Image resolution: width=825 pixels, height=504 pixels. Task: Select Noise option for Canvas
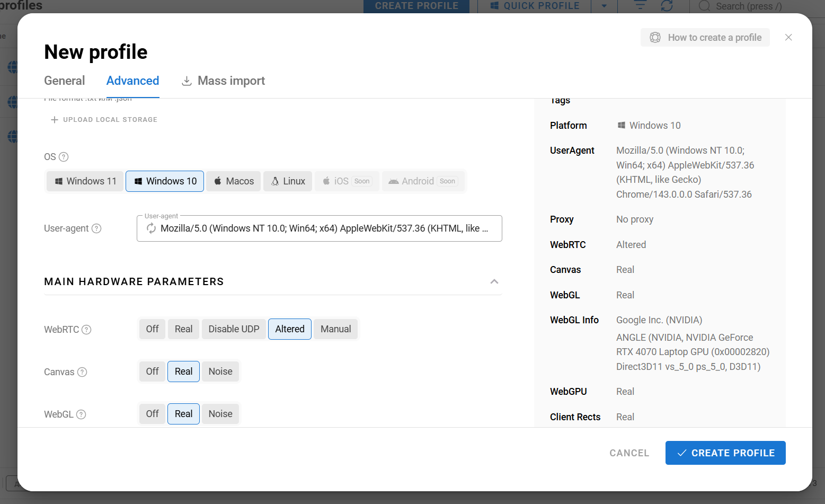[220, 372]
